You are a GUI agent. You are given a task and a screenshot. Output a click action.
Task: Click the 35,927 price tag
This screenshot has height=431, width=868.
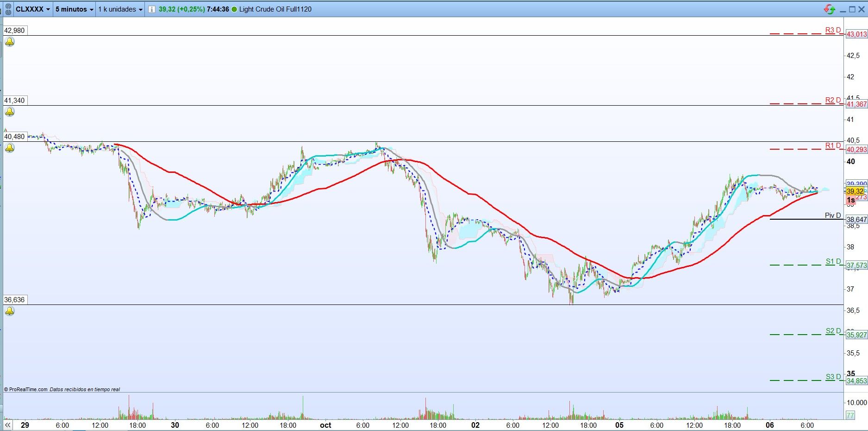[856, 335]
